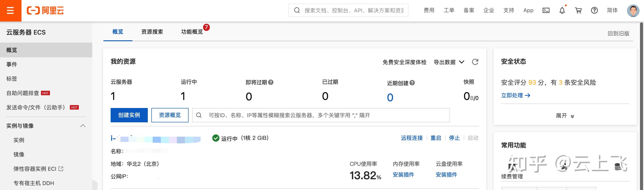This screenshot has width=644, height=190.
Task: Switch to the 资源搜索 tab
Action: coord(152,32)
